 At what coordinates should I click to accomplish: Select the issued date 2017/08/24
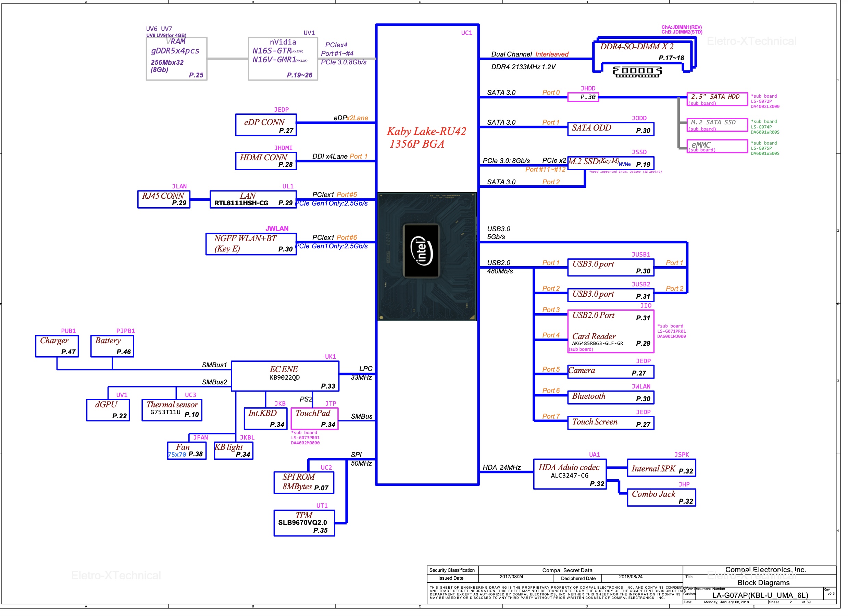tap(511, 577)
